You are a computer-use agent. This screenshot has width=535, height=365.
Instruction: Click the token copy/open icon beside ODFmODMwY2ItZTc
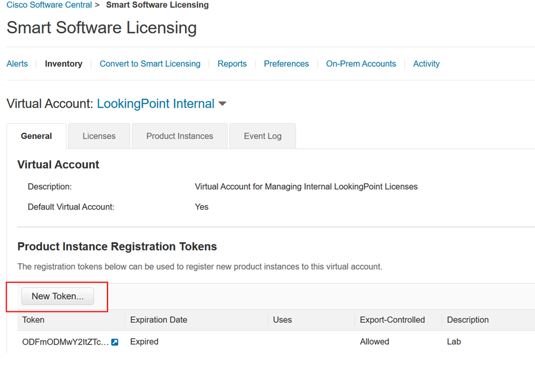115,342
